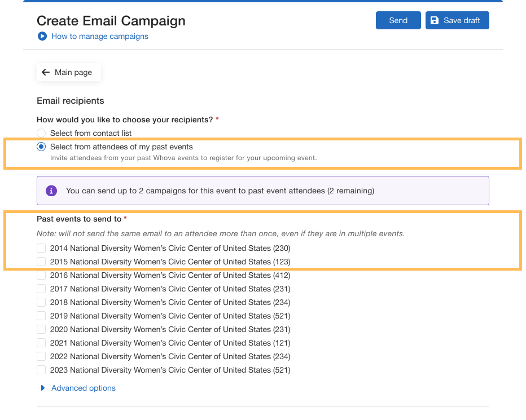
Task: Expand the Advanced options section
Action: click(83, 388)
